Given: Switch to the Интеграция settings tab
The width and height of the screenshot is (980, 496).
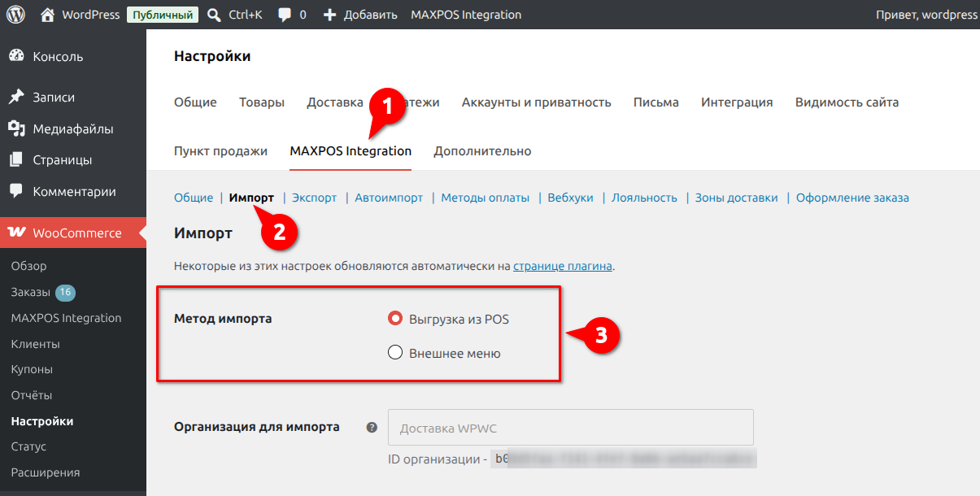Looking at the screenshot, I should click(x=737, y=102).
